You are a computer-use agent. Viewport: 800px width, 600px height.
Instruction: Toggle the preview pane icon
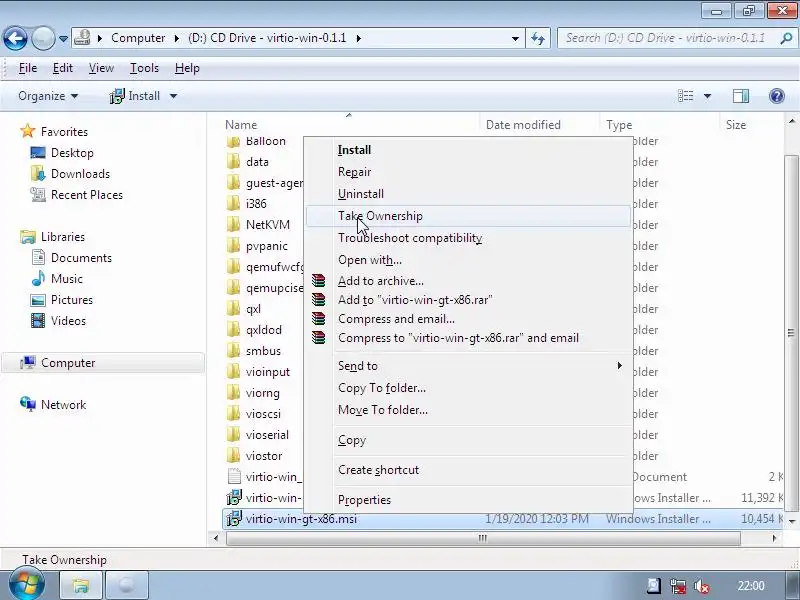pyautogui.click(x=740, y=96)
